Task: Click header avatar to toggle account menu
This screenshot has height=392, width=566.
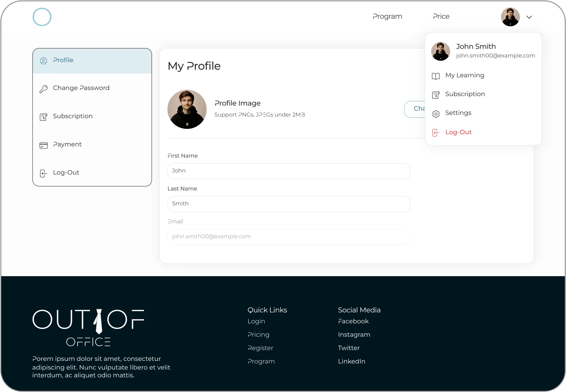Action: tap(510, 17)
